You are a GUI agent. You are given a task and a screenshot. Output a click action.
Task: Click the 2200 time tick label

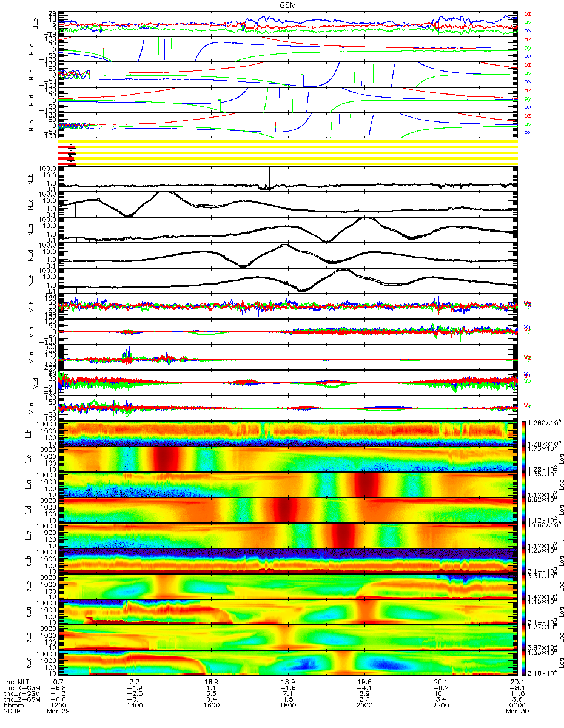click(441, 706)
